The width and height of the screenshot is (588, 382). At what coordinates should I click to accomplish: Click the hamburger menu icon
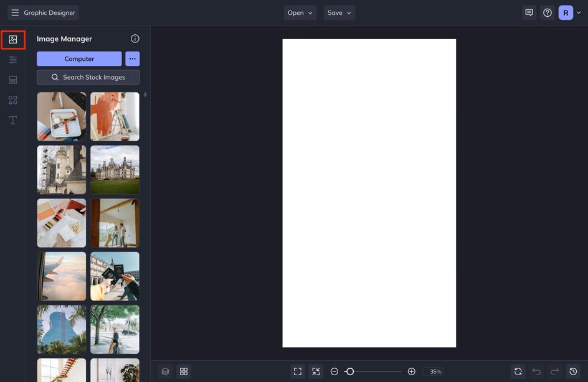coord(15,12)
